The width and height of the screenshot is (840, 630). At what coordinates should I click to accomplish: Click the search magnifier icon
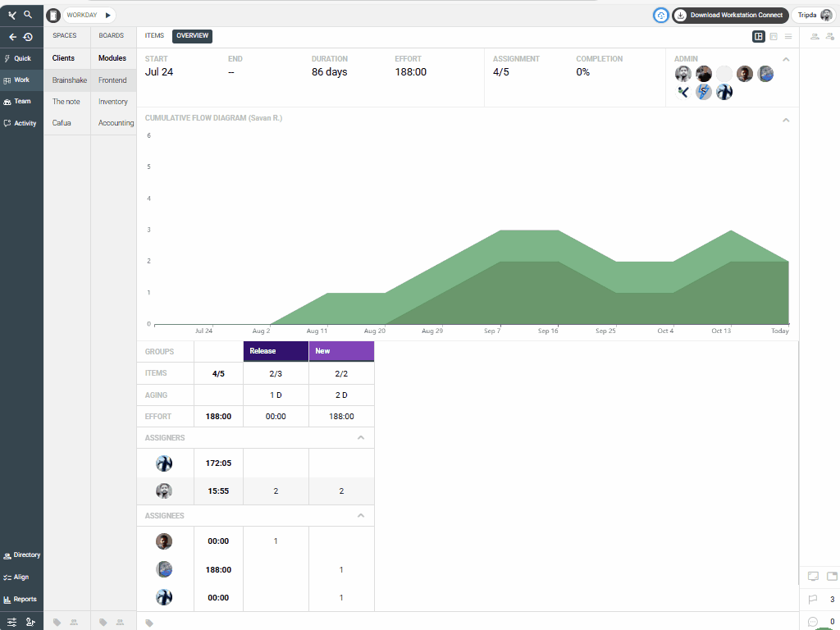(28, 15)
